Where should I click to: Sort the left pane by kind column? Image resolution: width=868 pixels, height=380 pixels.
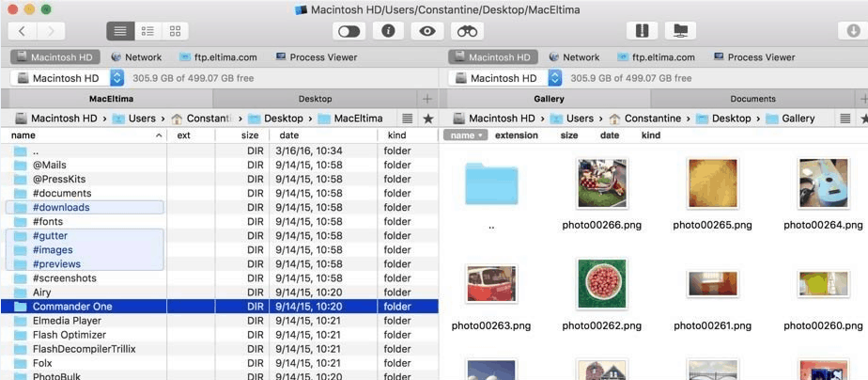(x=408, y=135)
